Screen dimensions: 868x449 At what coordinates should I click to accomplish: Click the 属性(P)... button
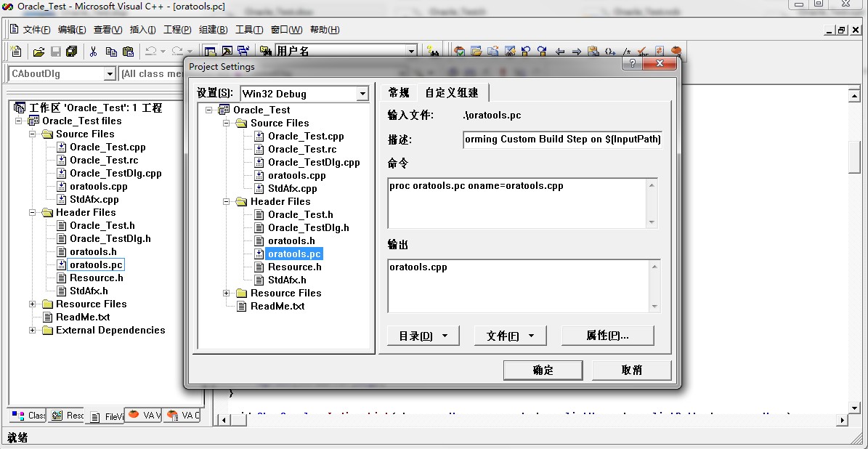pyautogui.click(x=608, y=336)
